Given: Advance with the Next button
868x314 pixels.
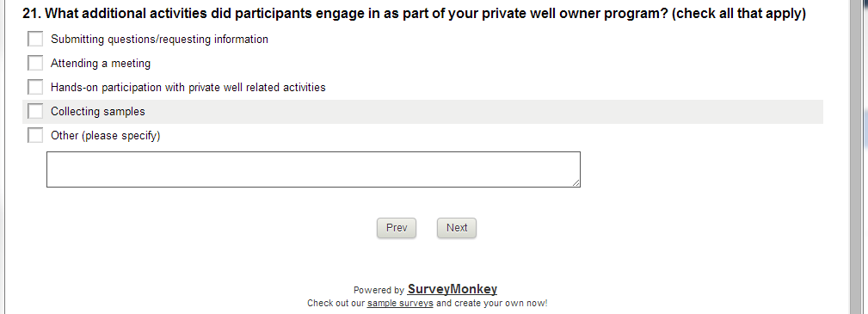Looking at the screenshot, I should click(457, 228).
